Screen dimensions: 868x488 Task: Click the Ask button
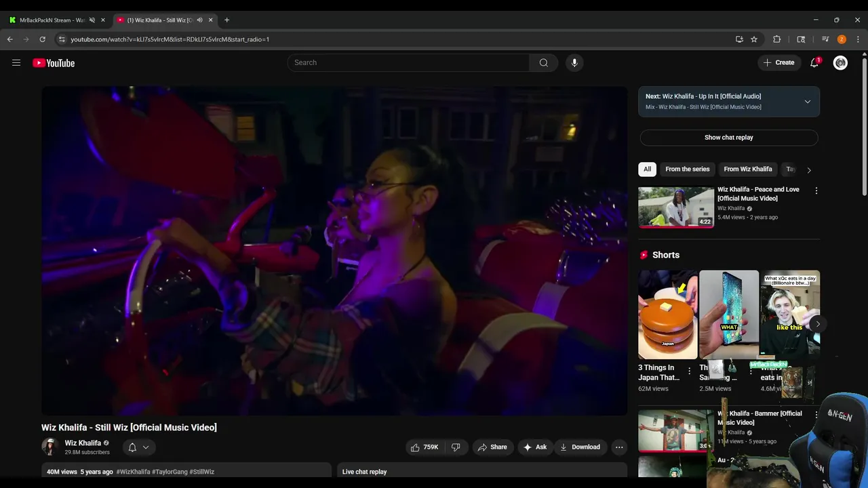click(535, 447)
